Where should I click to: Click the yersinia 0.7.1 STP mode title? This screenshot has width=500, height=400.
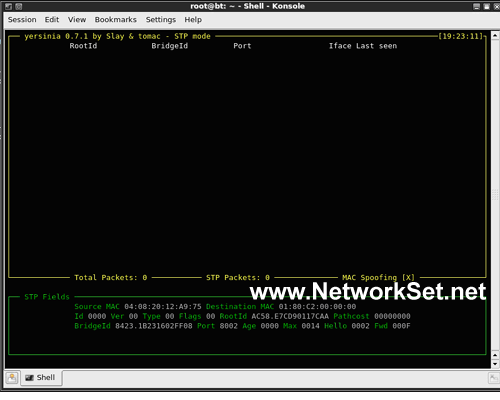(117, 36)
